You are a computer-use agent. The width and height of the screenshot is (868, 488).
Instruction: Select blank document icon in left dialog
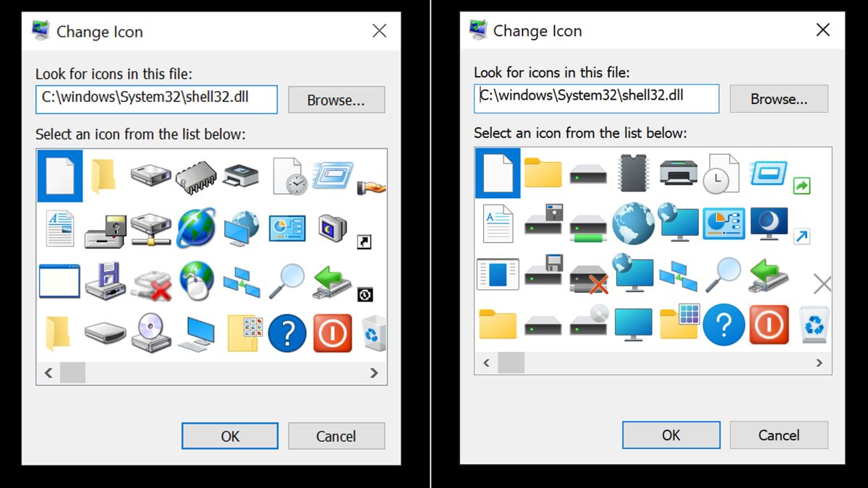[x=60, y=176]
